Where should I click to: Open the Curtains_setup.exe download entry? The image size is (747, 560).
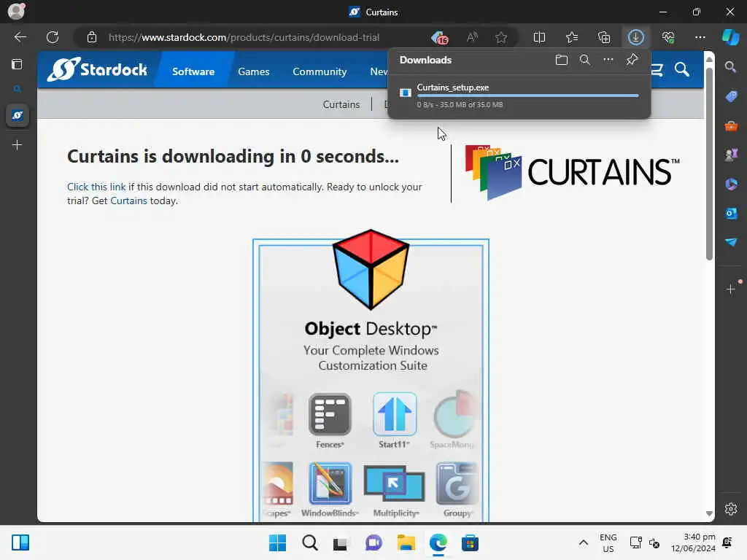pyautogui.click(x=519, y=96)
